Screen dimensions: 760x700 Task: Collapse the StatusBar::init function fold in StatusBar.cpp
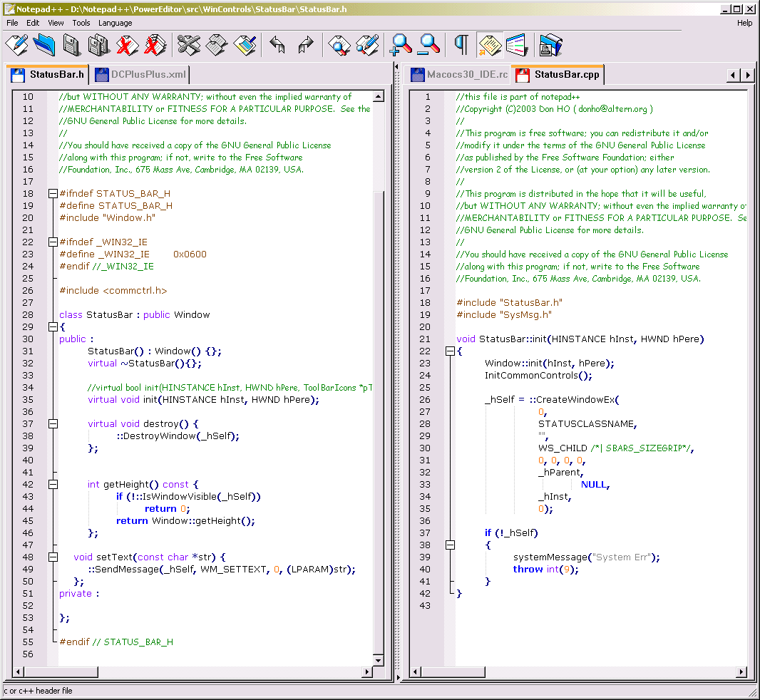tap(449, 351)
